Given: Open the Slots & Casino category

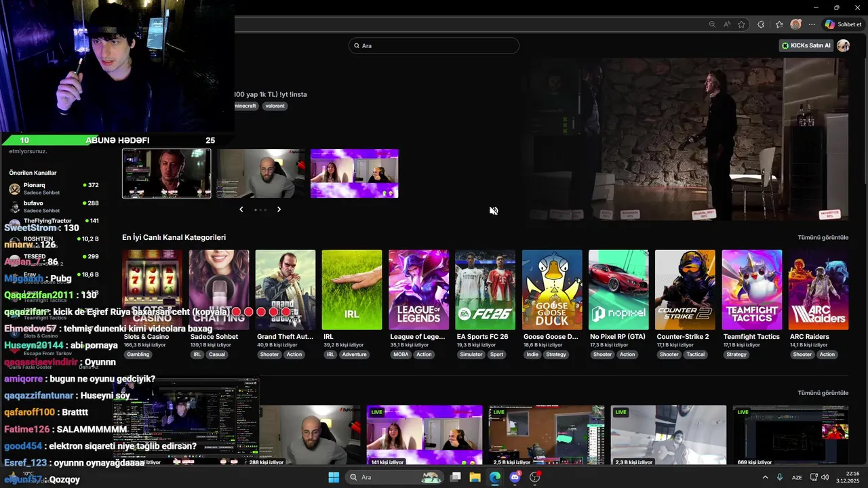Looking at the screenshot, I should click(x=152, y=289).
